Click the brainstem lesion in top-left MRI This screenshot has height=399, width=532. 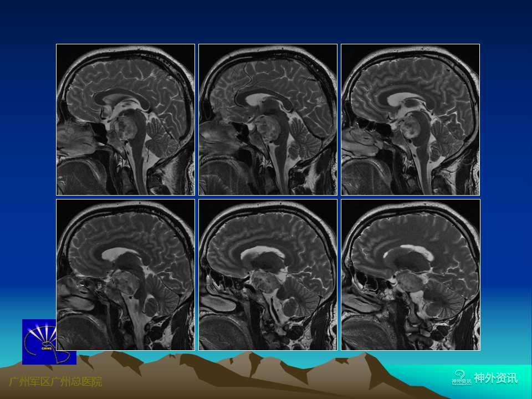click(124, 127)
